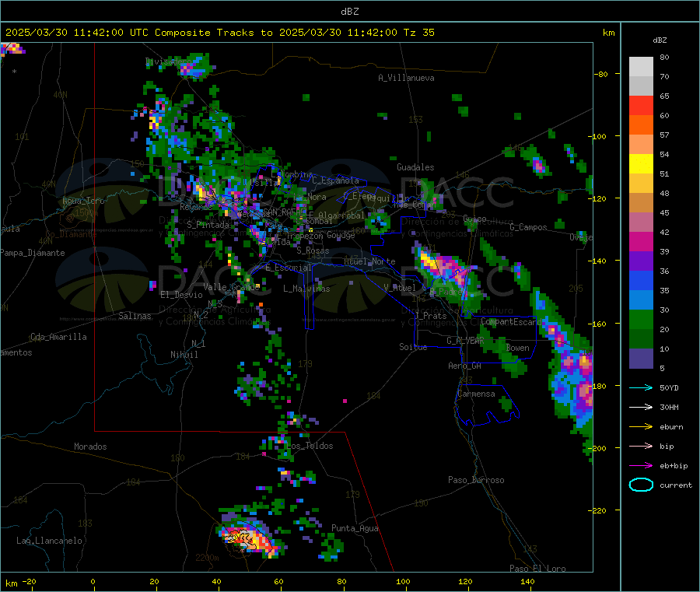Click the Lag.Llancanelo place label

point(50,541)
